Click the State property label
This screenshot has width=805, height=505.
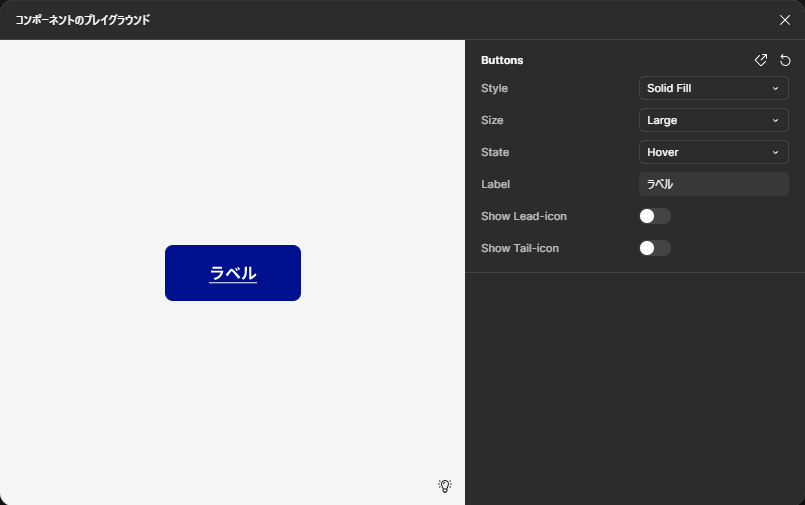point(495,152)
